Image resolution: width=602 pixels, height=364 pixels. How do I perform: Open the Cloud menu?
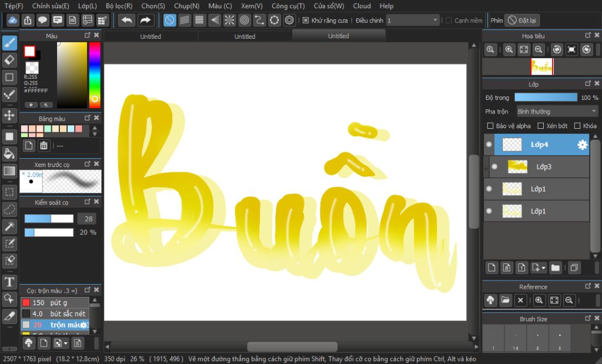362,6
